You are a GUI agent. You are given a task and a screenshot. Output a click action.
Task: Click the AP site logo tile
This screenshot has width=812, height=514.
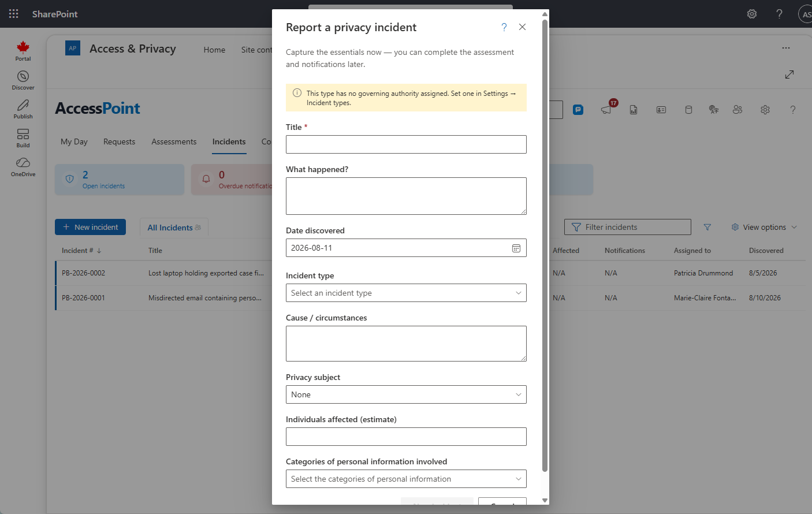73,49
